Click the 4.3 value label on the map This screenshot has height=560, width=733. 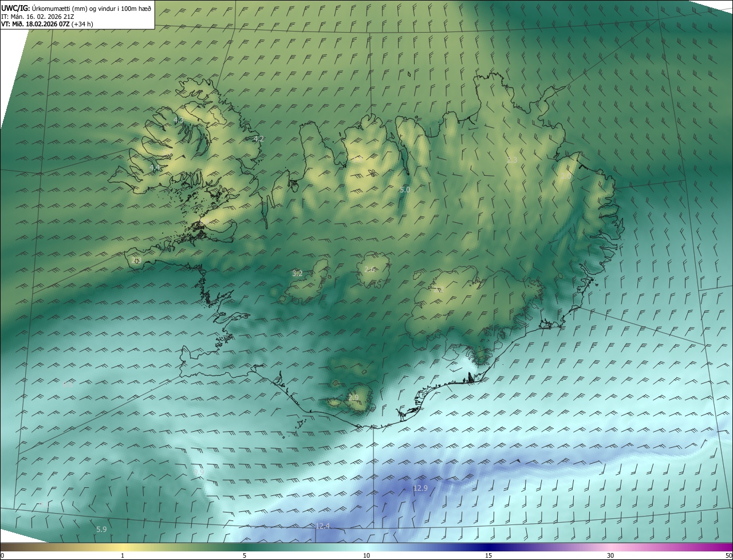(178, 120)
